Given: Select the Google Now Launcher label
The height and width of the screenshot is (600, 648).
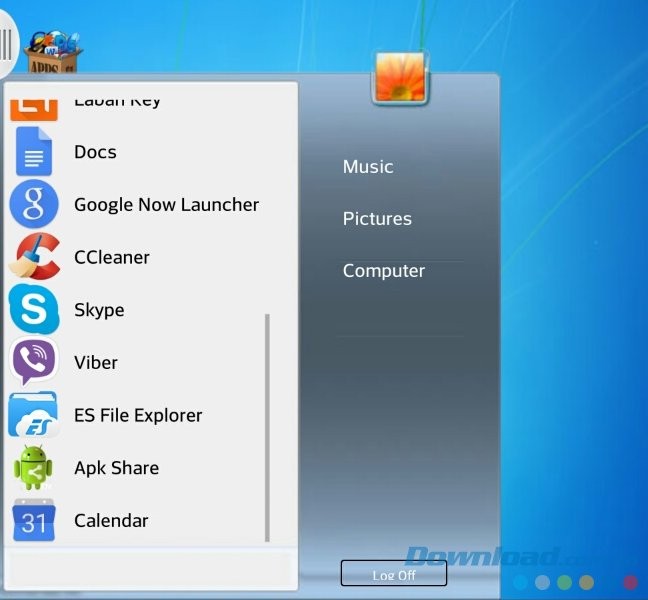Looking at the screenshot, I should [167, 205].
